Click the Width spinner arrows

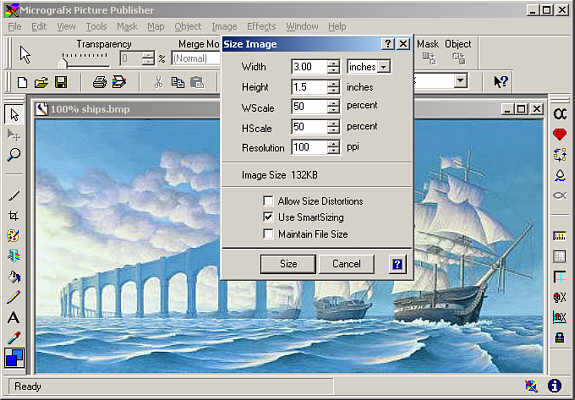(333, 67)
